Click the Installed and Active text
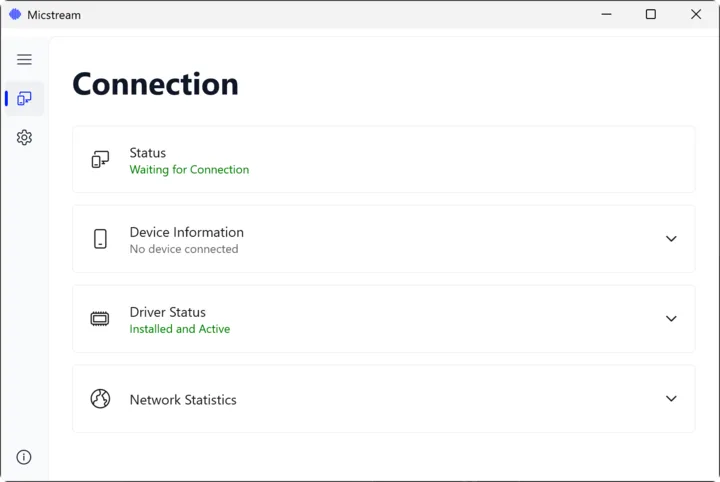720x482 pixels. click(180, 329)
